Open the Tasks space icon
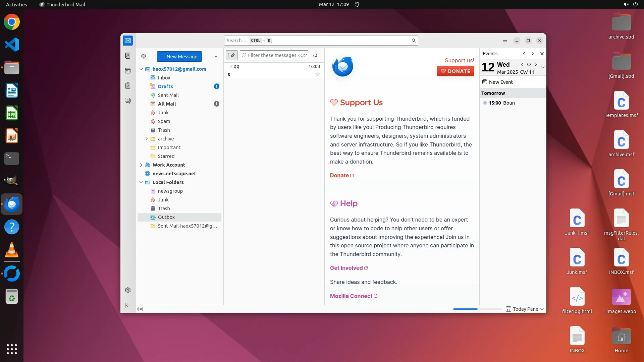644x362 pixels. pyautogui.click(x=128, y=86)
